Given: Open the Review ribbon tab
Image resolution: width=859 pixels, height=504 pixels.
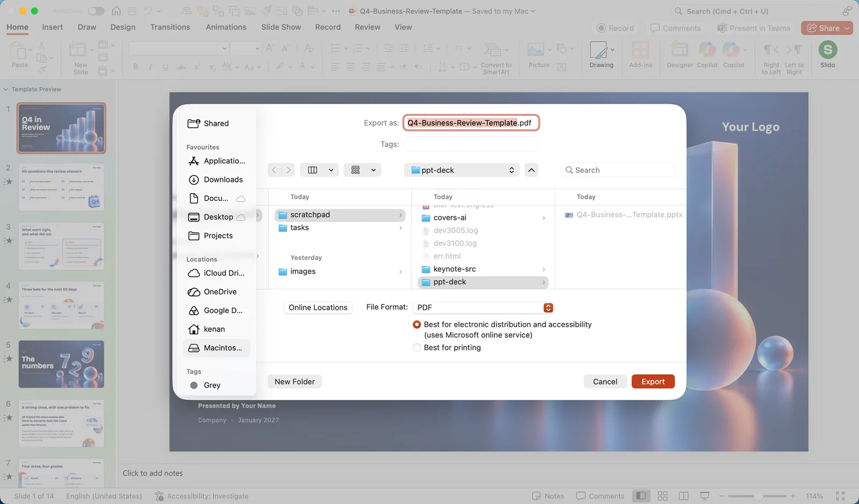Looking at the screenshot, I should (368, 27).
